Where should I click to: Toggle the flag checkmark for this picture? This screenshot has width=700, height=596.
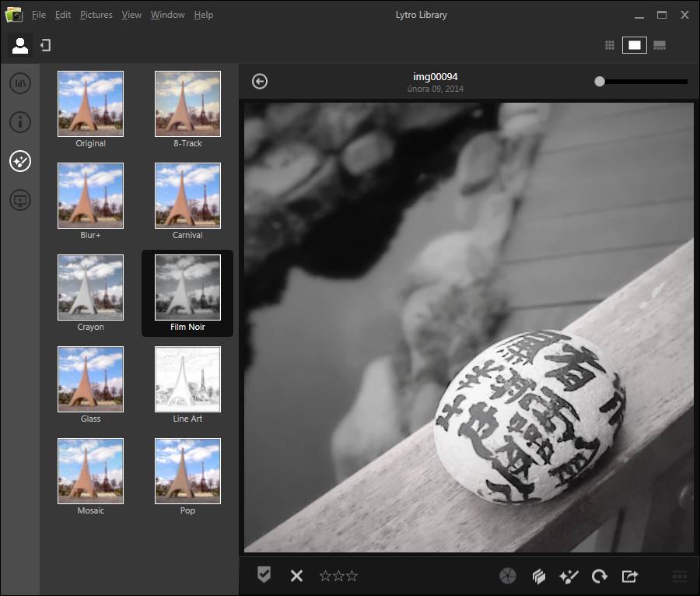pyautogui.click(x=264, y=575)
